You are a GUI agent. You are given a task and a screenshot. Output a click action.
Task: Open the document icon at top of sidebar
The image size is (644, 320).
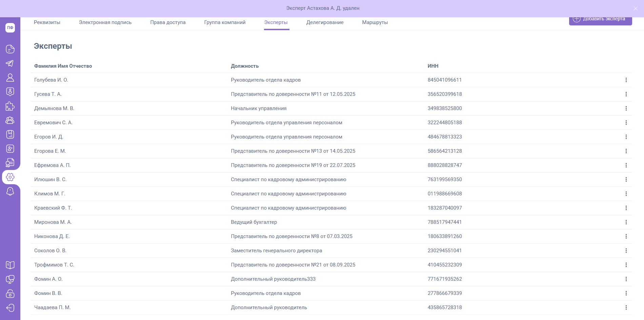click(x=10, y=49)
